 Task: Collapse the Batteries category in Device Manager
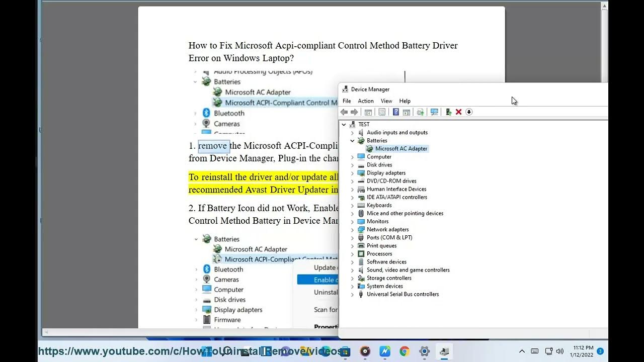(352, 141)
